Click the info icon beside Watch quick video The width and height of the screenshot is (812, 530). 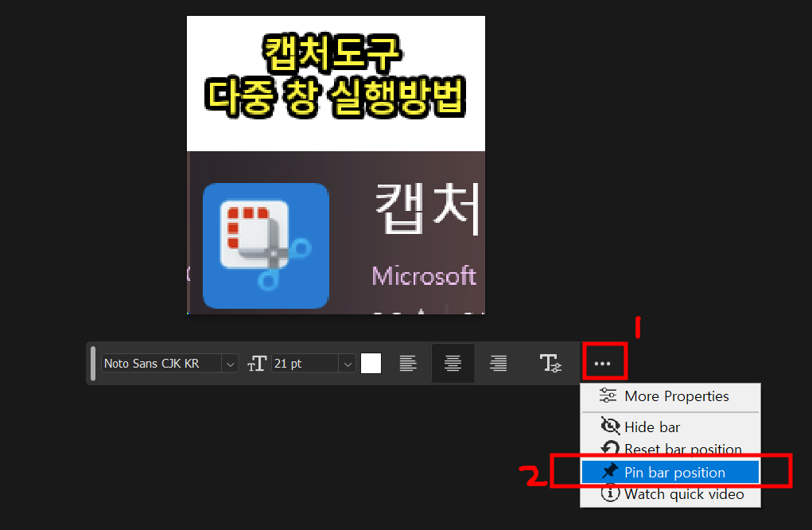coord(610,493)
